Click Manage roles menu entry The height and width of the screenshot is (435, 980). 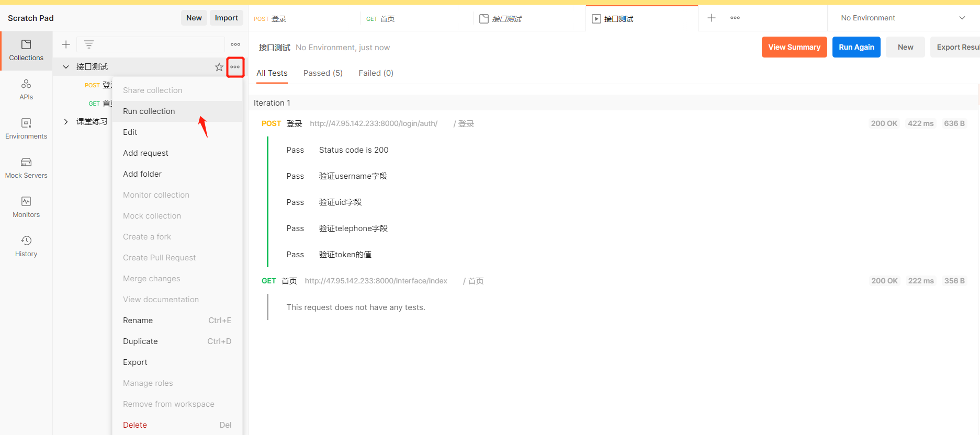coord(177,383)
